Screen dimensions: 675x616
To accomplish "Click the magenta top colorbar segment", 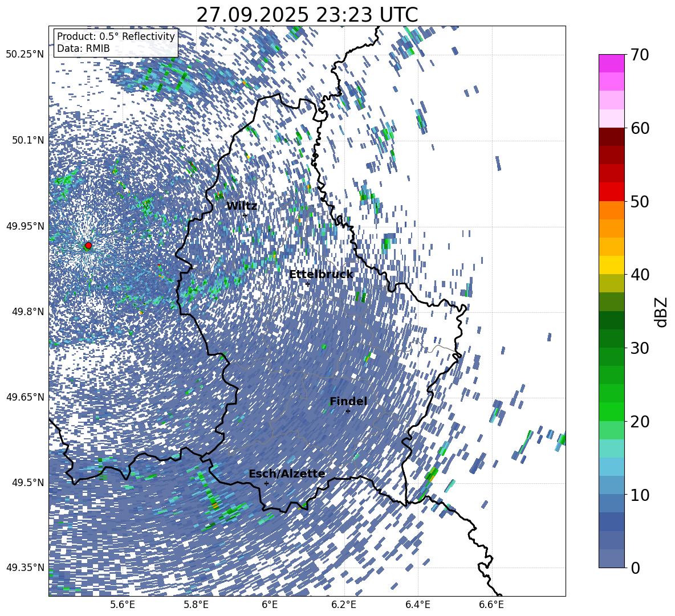I will click(611, 64).
